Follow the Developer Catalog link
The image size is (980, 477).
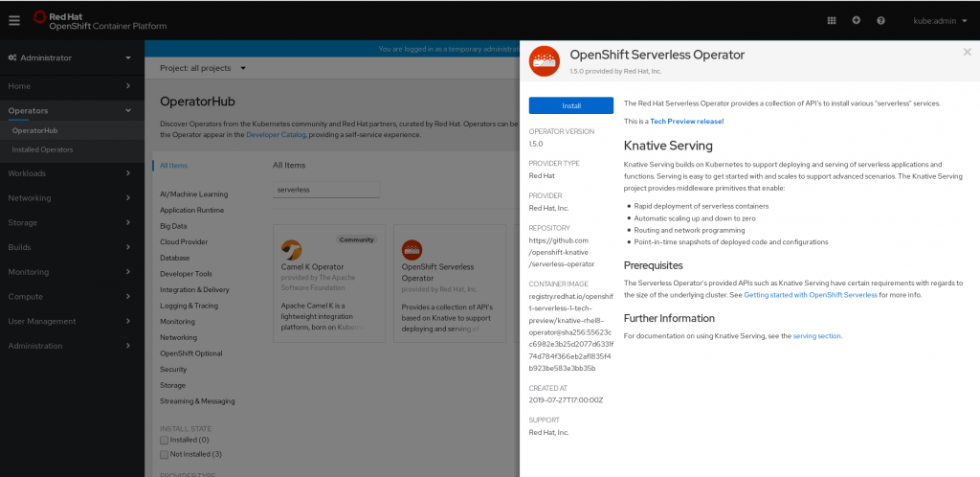click(x=277, y=135)
